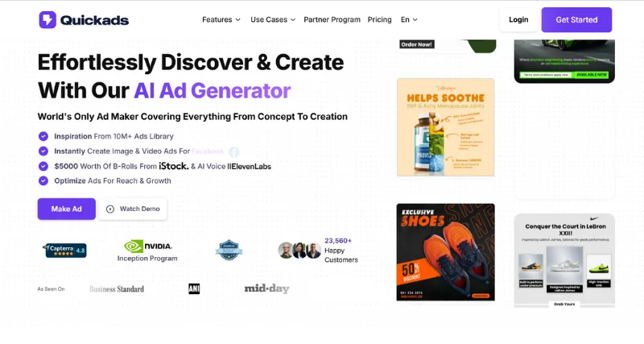Click the checkmark beside Instantly Create

pyautogui.click(x=43, y=151)
